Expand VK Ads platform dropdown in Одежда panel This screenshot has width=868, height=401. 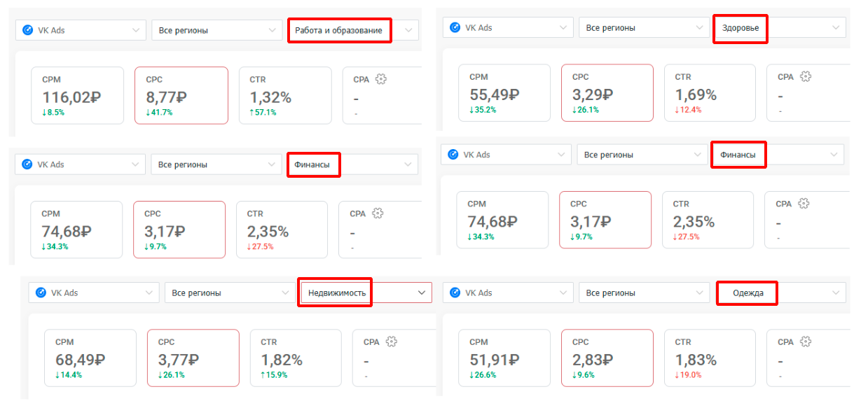[508, 293]
